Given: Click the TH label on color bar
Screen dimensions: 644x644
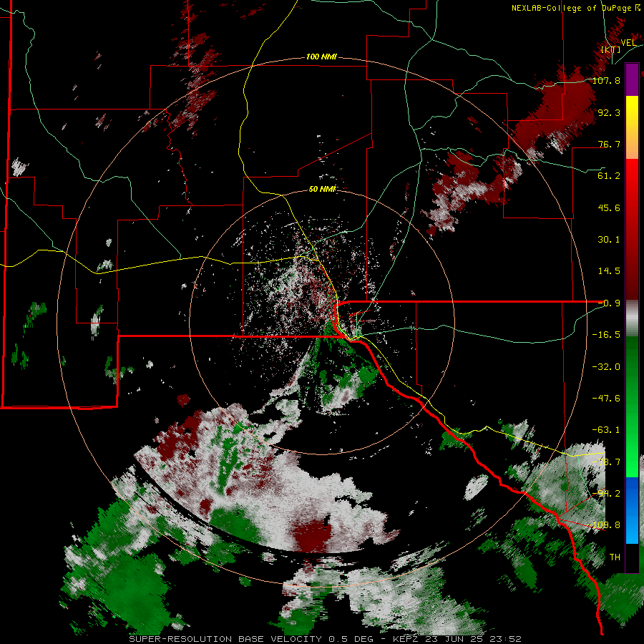Looking at the screenshot, I should coord(615,557).
